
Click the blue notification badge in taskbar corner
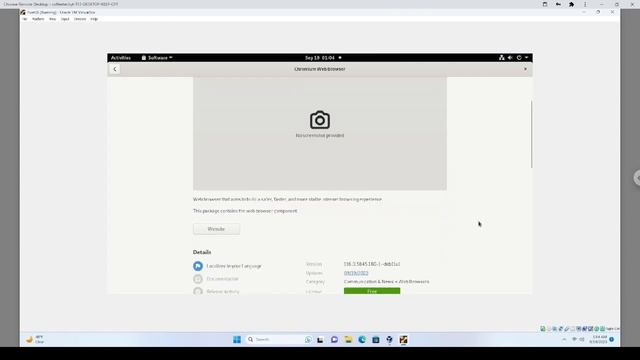click(611, 340)
